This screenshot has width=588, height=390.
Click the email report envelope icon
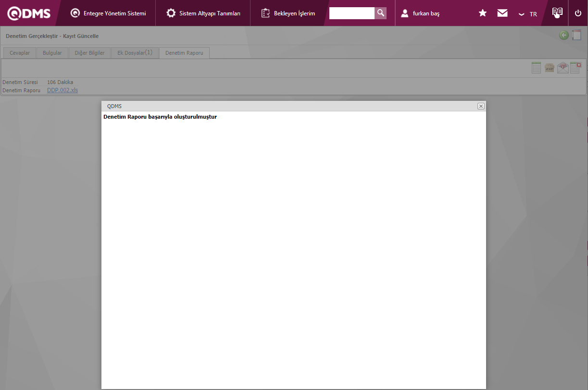(x=563, y=68)
